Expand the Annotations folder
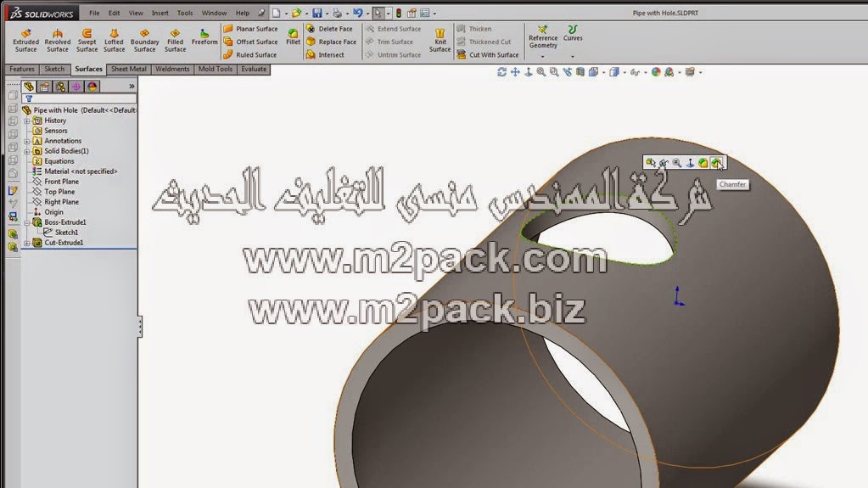Screen dimensions: 868x488 click(27, 141)
